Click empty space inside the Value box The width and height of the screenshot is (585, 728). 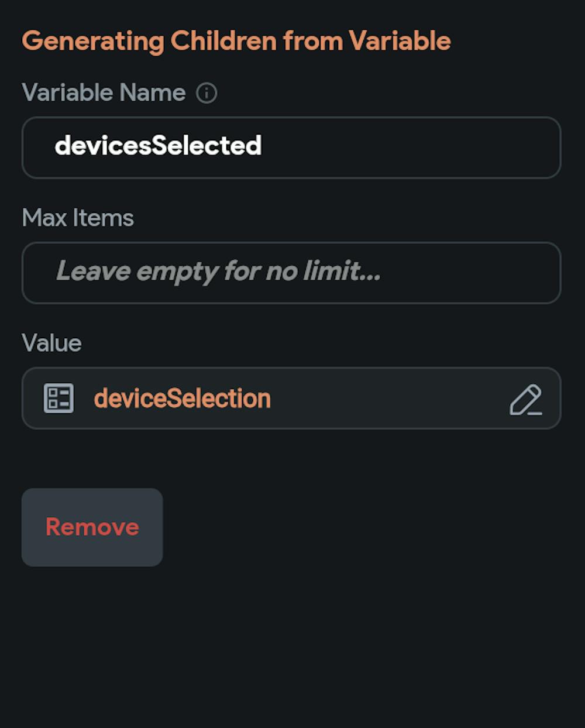point(386,399)
